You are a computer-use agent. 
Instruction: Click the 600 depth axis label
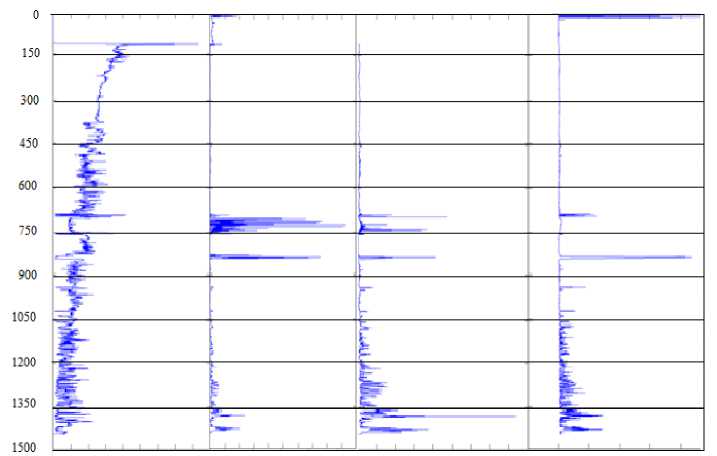tap(28, 186)
